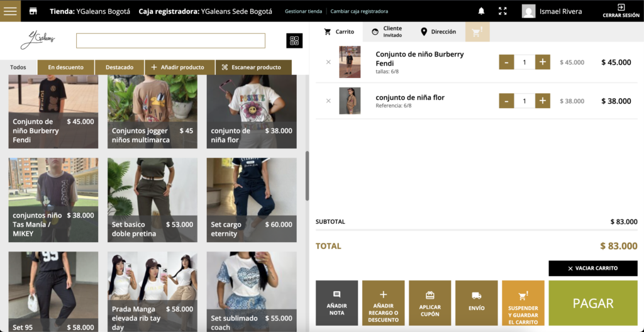Image resolution: width=644 pixels, height=332 pixels.
Task: Click the green Pagar button
Action: click(x=593, y=303)
